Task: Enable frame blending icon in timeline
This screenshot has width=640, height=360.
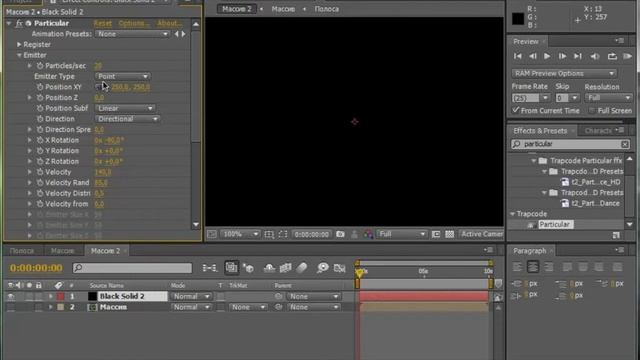Action: (x=285, y=268)
